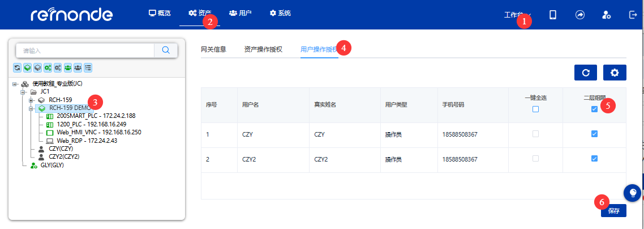Click 操作员 cell in CZY2 row
The height and width of the screenshot is (229, 644).
[393, 159]
